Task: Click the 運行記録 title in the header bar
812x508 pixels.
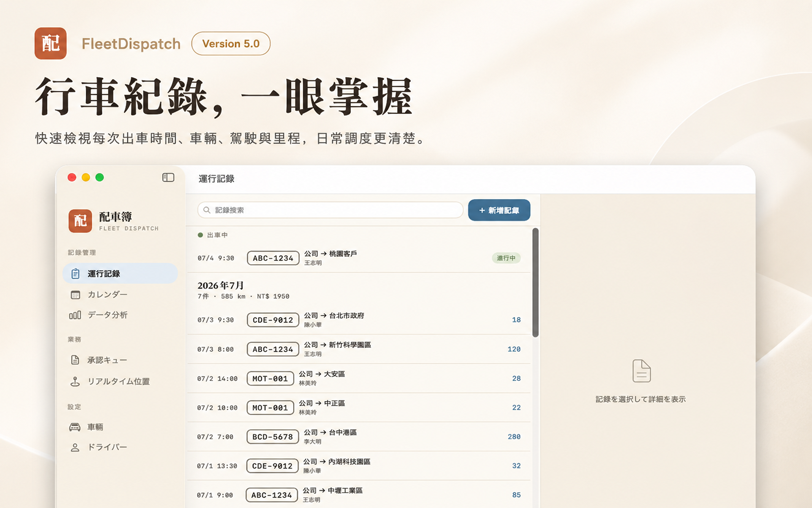Action: pos(217,179)
